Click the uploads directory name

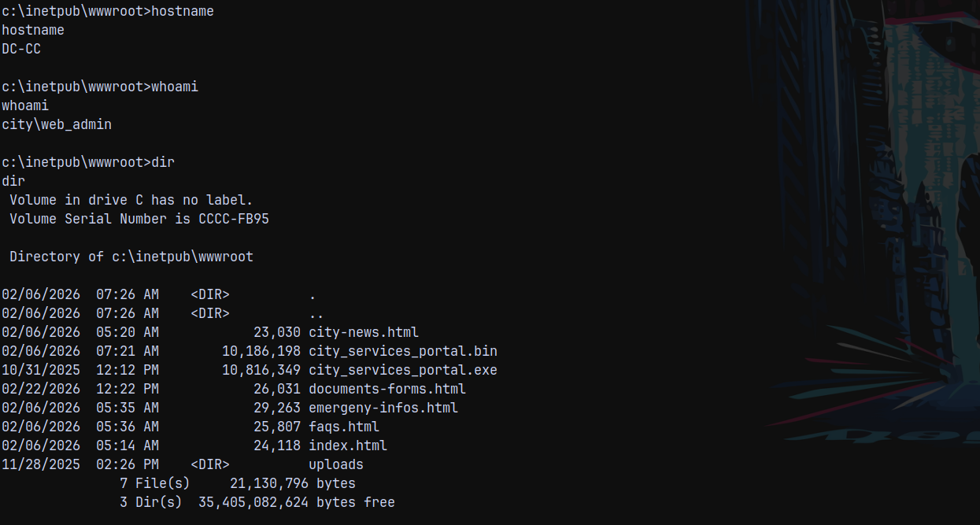[335, 464]
